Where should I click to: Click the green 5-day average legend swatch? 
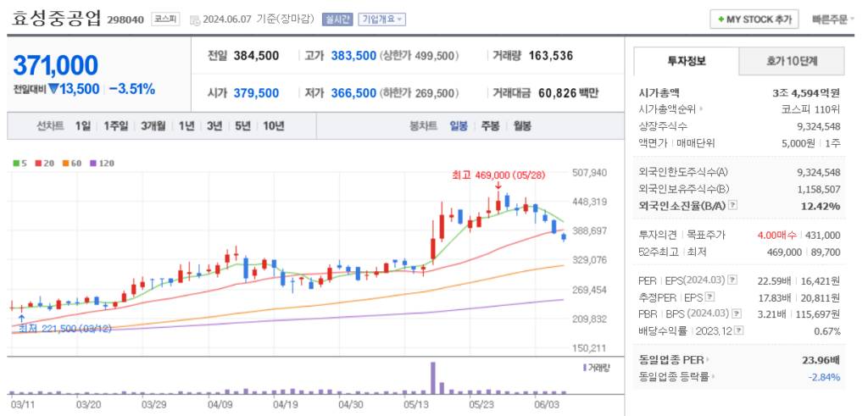coord(16,164)
